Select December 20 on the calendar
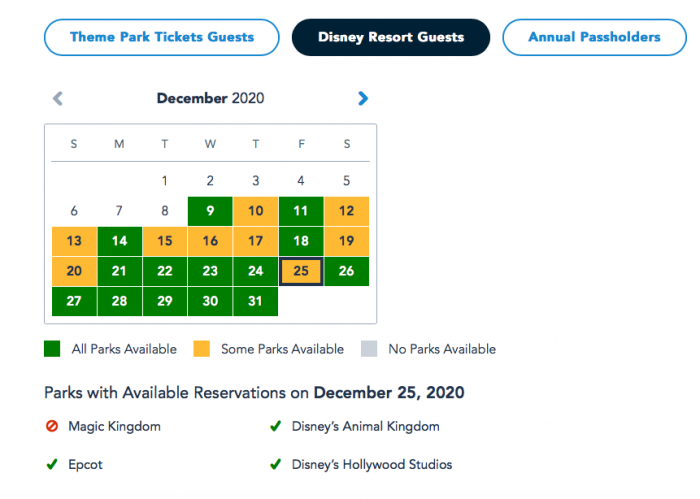The height and width of the screenshot is (499, 700). point(74,271)
